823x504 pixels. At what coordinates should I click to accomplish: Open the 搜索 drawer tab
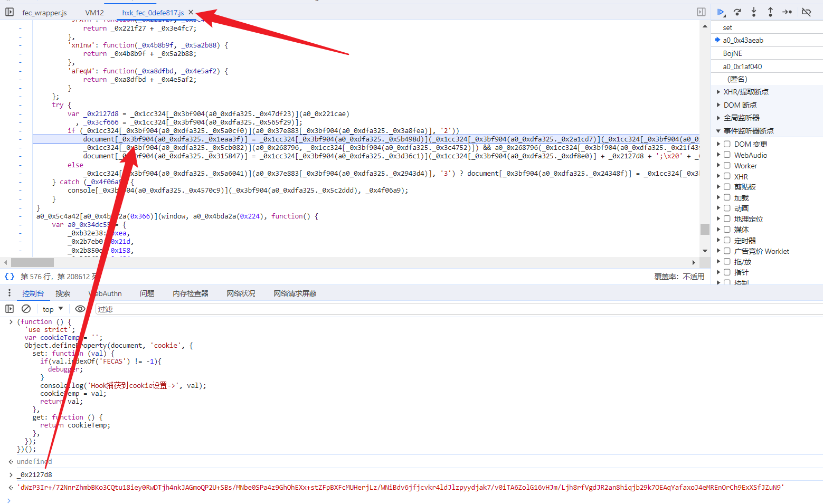click(x=63, y=293)
